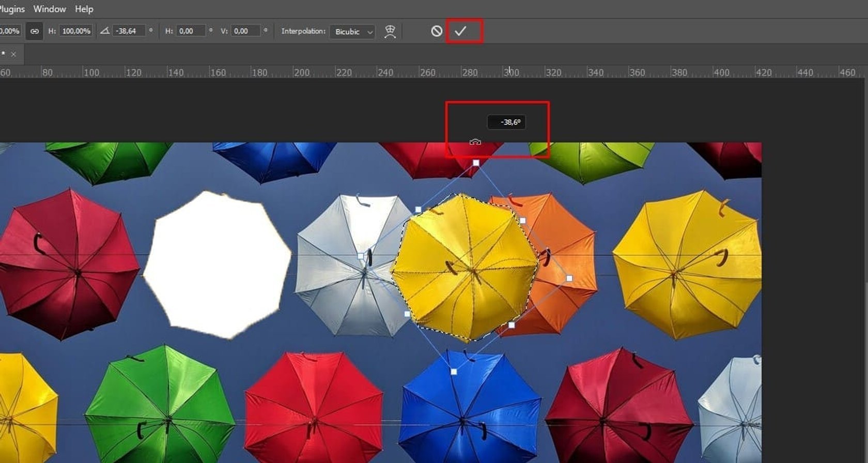Click the horizontal ruler at 200
The height and width of the screenshot is (463, 868).
tap(302, 72)
